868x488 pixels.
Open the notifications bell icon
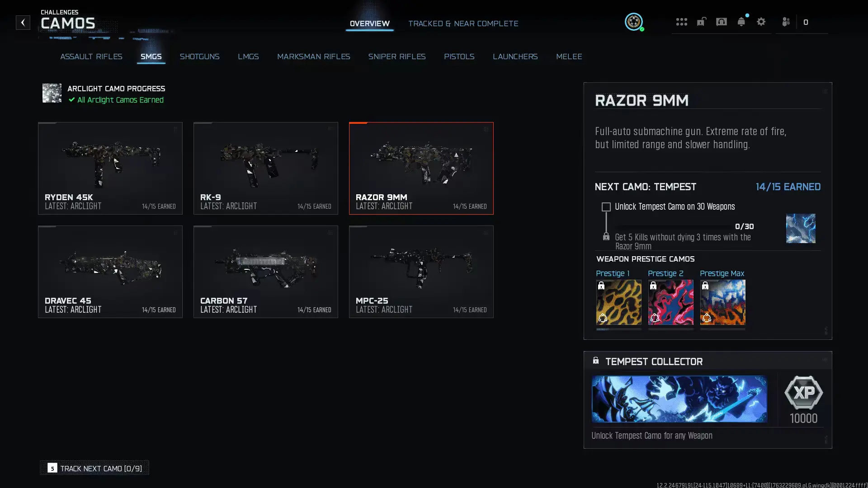[x=741, y=22]
